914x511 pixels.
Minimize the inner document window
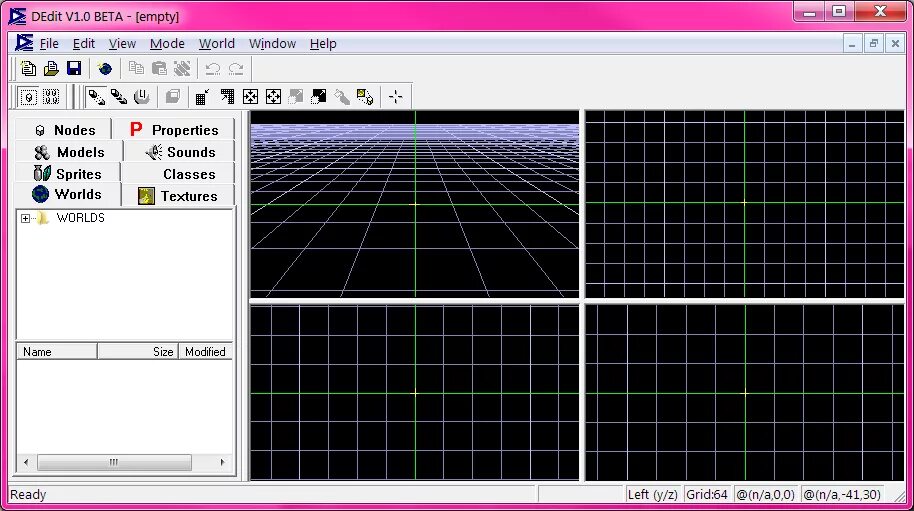852,44
